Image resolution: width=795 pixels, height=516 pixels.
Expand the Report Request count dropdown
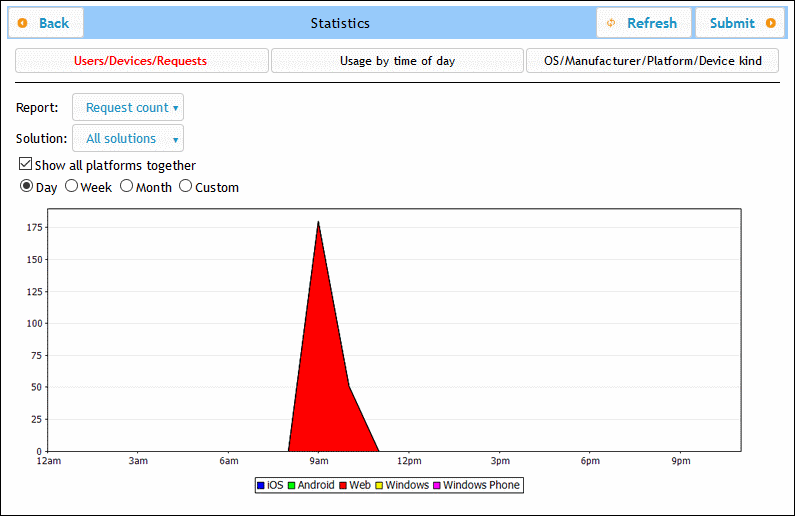128,108
